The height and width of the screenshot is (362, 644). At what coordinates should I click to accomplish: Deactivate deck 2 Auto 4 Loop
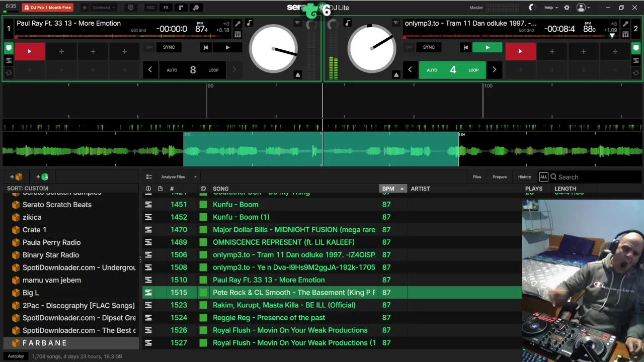click(453, 70)
